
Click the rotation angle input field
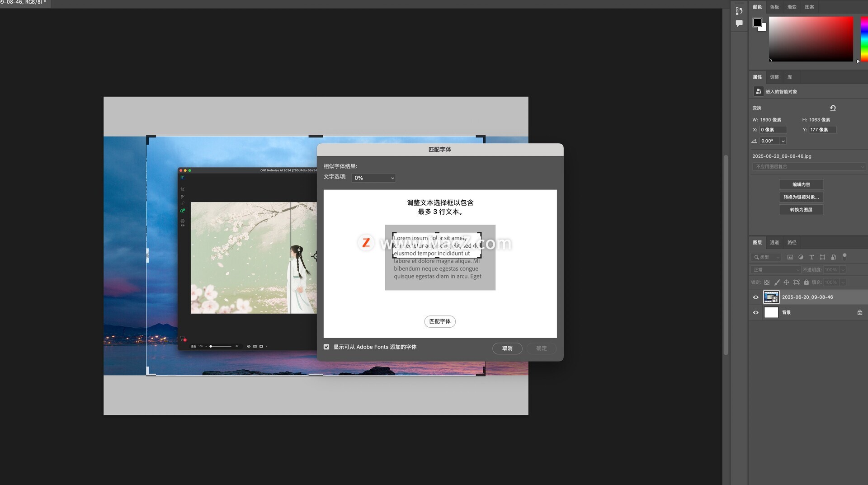coord(769,141)
